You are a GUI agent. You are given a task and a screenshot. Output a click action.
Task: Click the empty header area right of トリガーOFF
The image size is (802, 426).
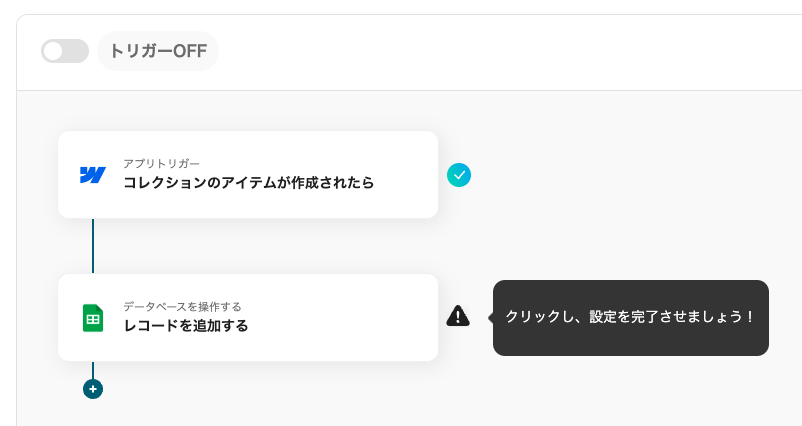500,51
